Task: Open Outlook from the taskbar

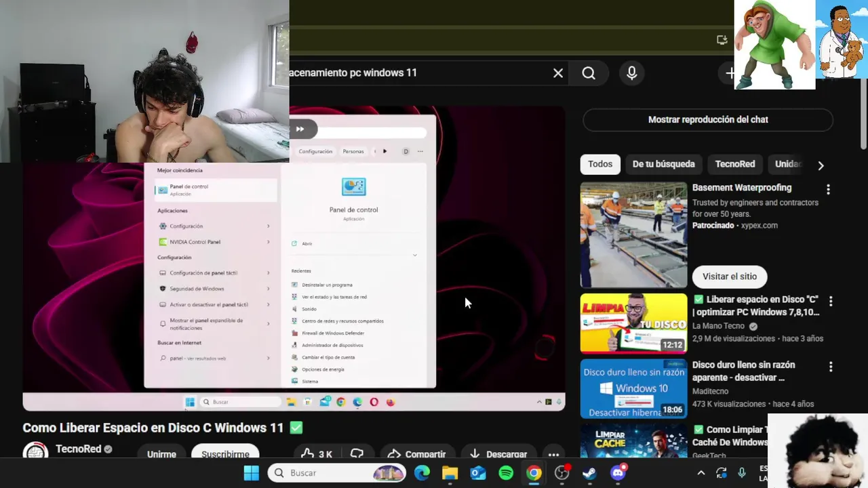Action: coord(478,473)
